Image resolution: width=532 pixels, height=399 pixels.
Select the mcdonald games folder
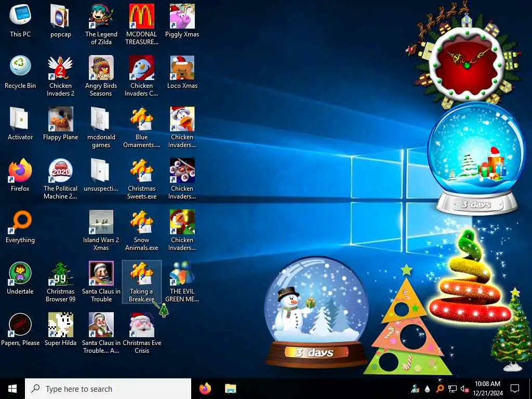click(101, 127)
